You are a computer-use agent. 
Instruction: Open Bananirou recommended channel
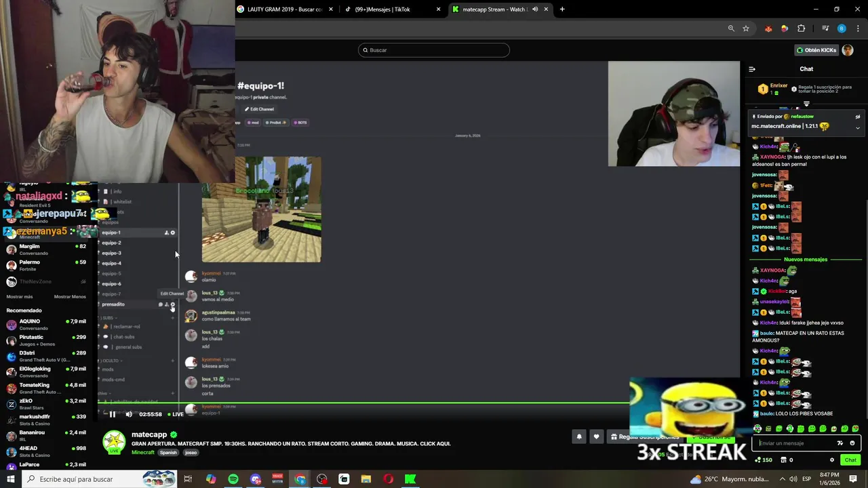[46, 436]
